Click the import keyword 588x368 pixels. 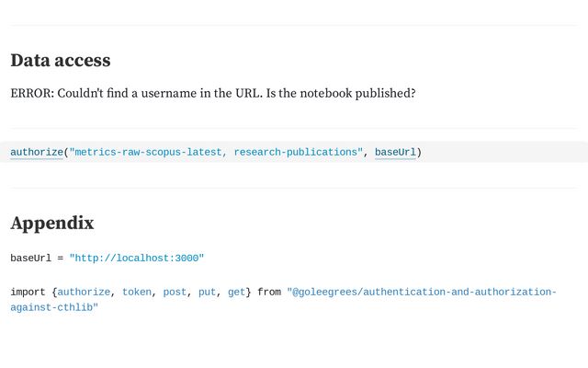[x=28, y=292]
